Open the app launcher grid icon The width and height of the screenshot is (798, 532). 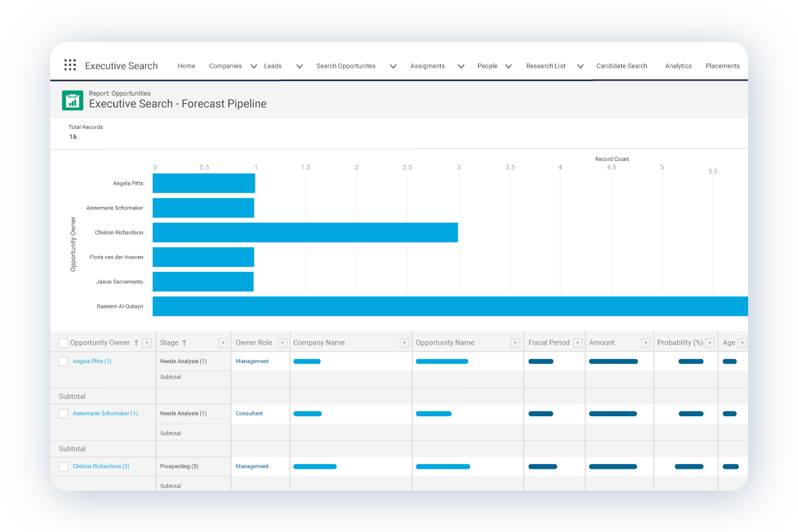click(x=70, y=65)
